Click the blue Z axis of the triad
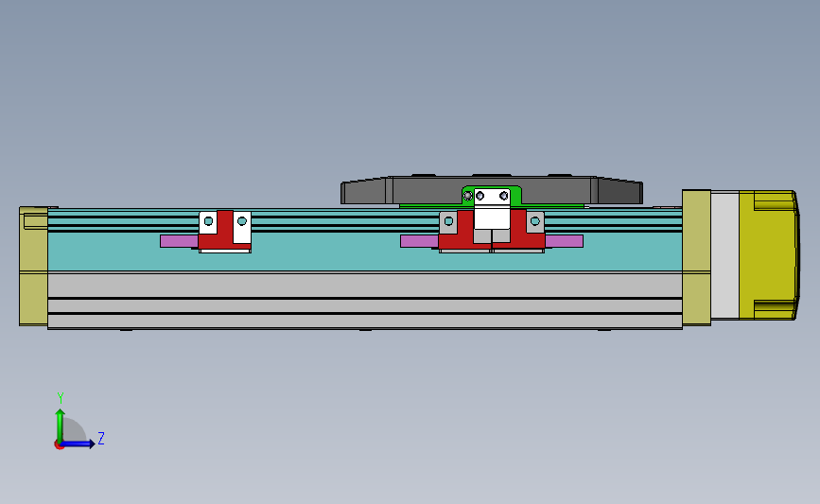Viewport: 820px width, 504px height. (78, 443)
